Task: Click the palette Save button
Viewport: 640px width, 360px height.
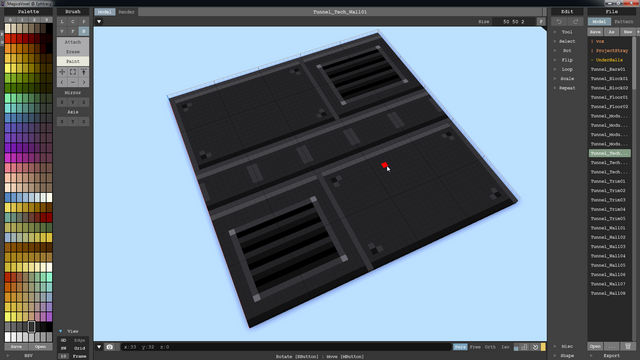Action: 16,347
